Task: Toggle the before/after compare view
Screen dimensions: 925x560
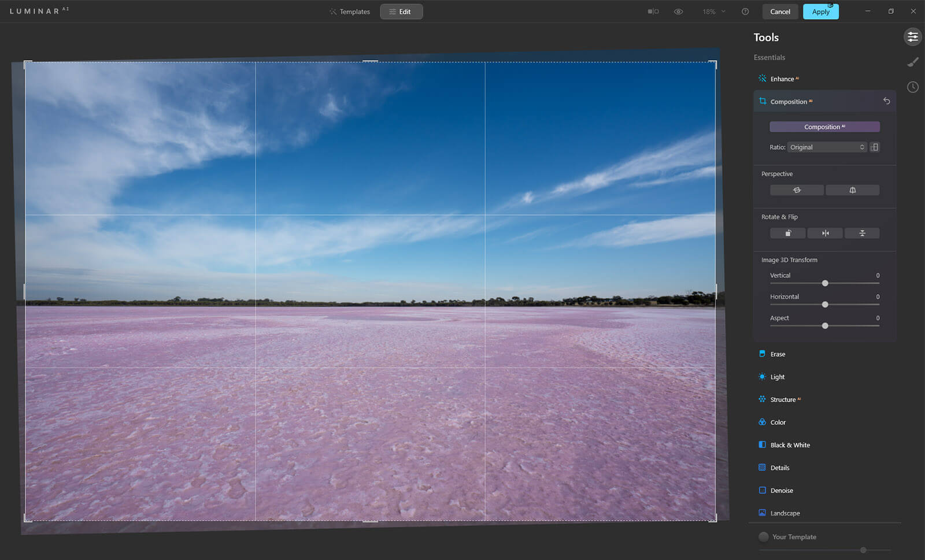Action: pyautogui.click(x=653, y=12)
